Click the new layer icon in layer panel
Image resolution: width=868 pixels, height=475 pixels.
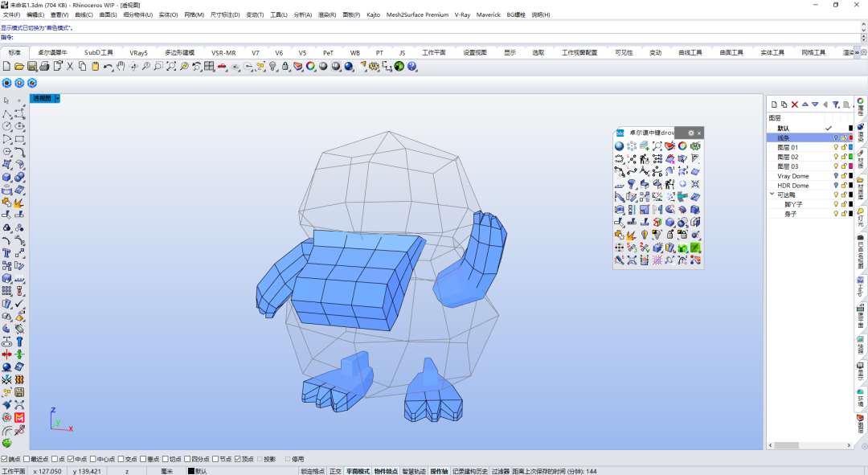[775, 104]
